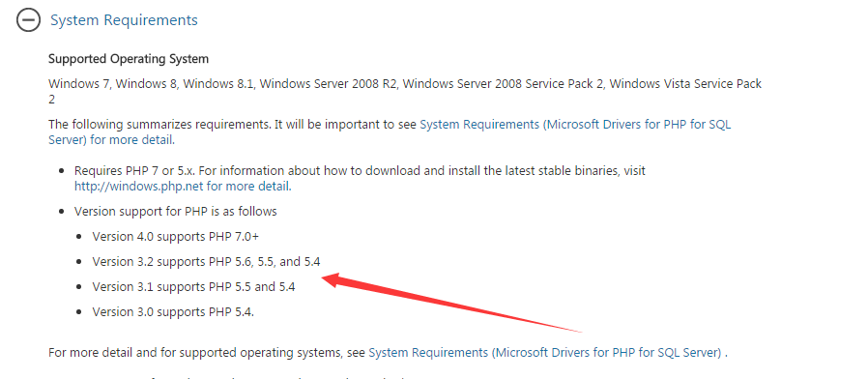
Task: Click the bullet before 'Requires PHP 7'
Action: pos(62,171)
